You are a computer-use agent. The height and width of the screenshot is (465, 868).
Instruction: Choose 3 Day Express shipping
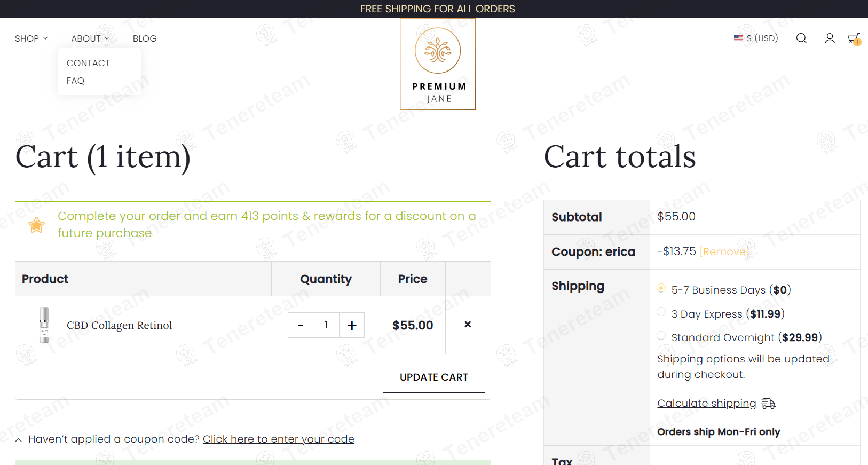pyautogui.click(x=661, y=312)
